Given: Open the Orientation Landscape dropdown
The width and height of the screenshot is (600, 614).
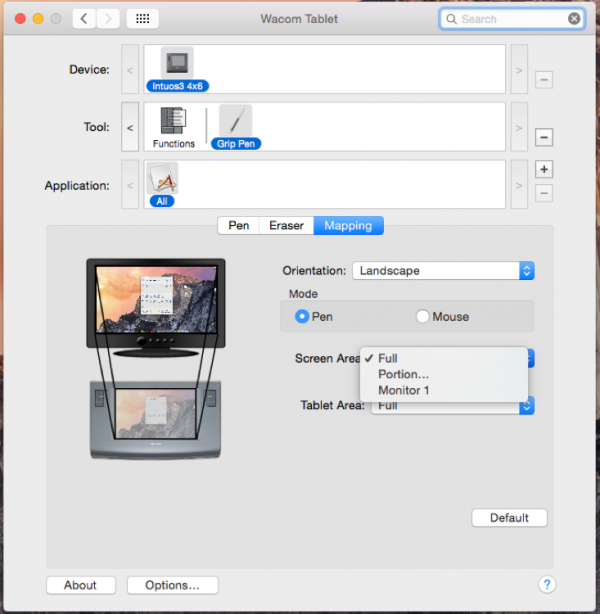Looking at the screenshot, I should point(443,271).
